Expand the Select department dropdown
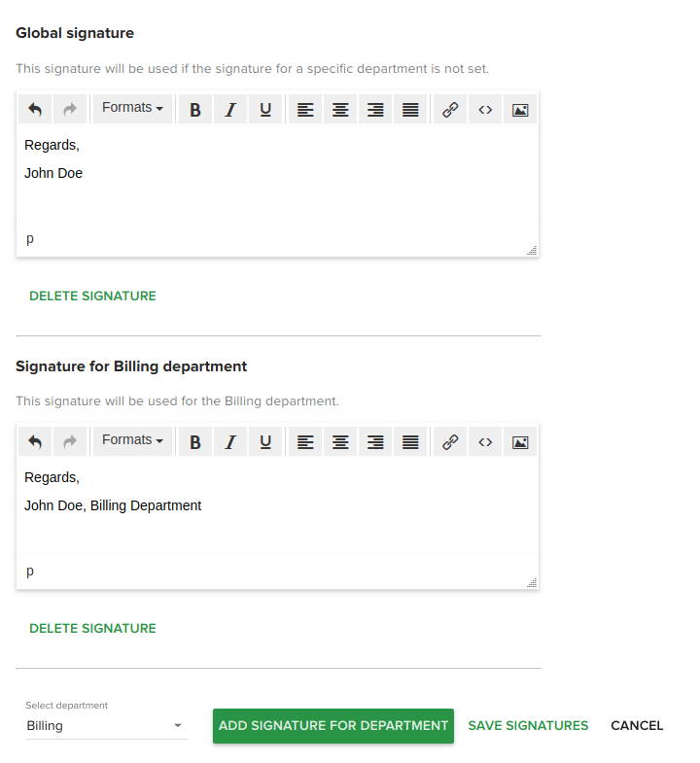700x763 pixels. [x=105, y=725]
